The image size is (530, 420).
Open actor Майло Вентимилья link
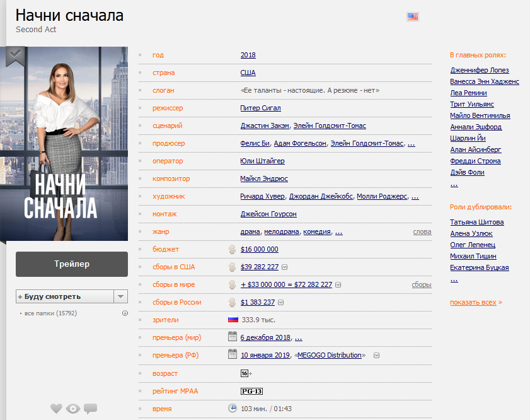pyautogui.click(x=480, y=115)
